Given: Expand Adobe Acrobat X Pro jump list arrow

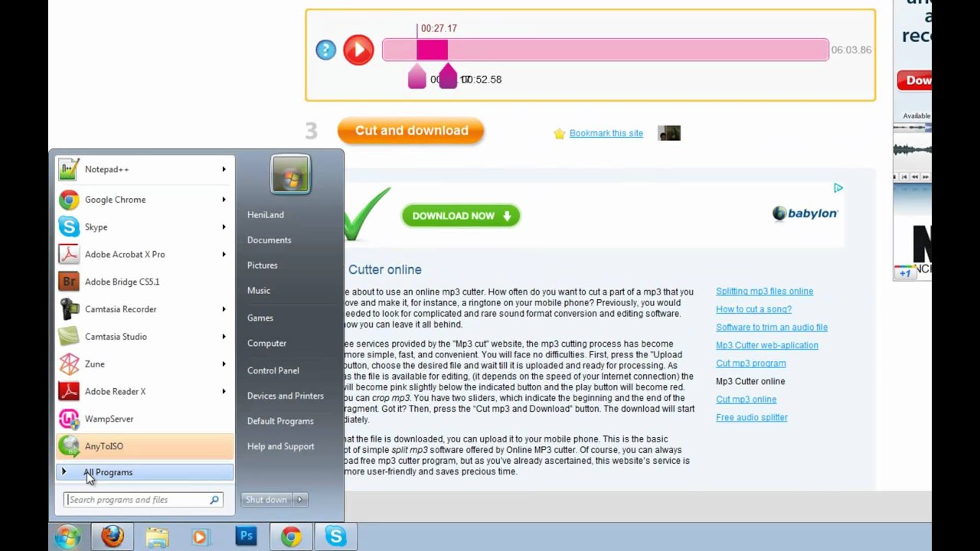Looking at the screenshot, I should point(224,254).
